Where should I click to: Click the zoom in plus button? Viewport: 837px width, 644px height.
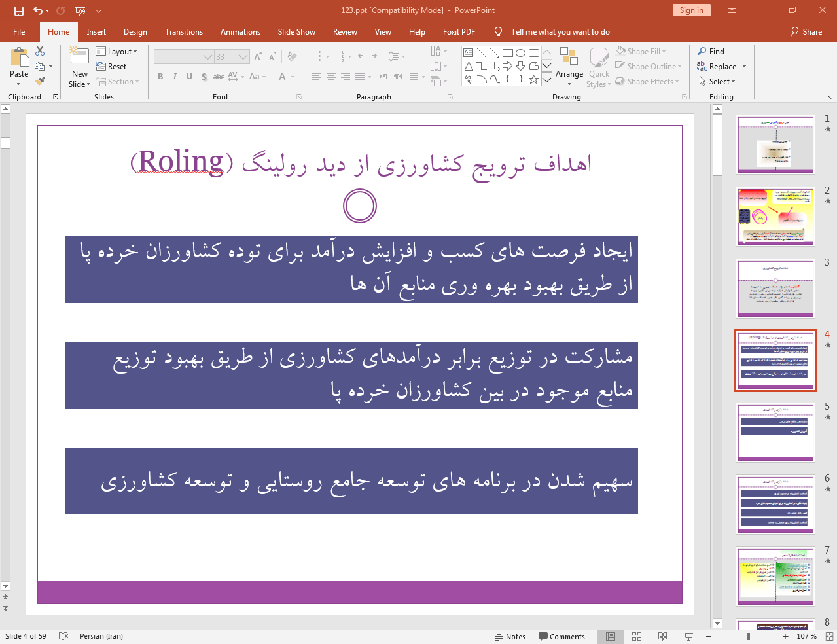point(785,636)
